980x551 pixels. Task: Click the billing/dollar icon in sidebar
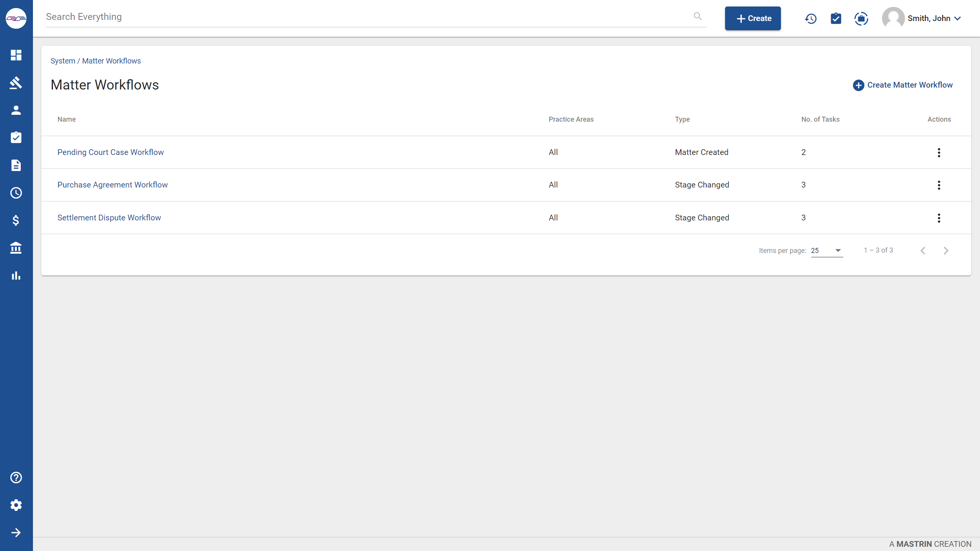point(16,221)
